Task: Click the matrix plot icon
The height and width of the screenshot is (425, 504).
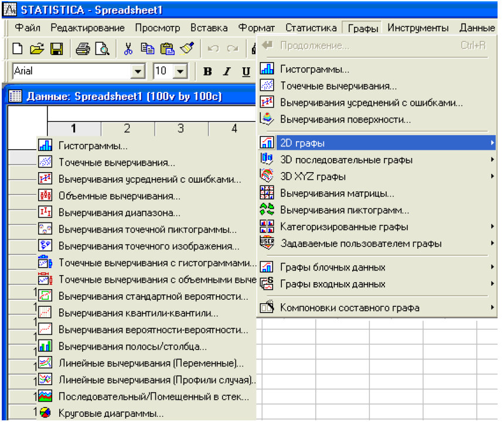Action: coord(267,193)
